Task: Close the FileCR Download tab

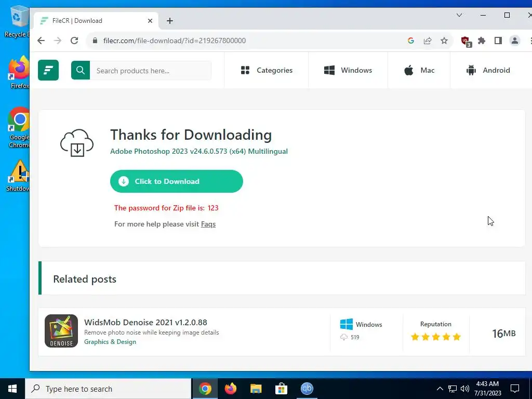Action: [150, 21]
